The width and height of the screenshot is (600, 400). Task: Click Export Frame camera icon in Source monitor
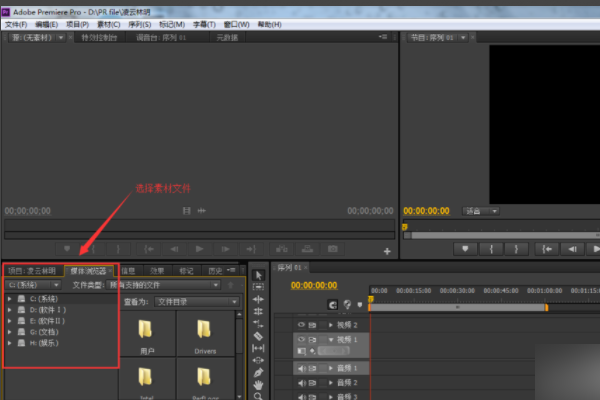tap(333, 249)
